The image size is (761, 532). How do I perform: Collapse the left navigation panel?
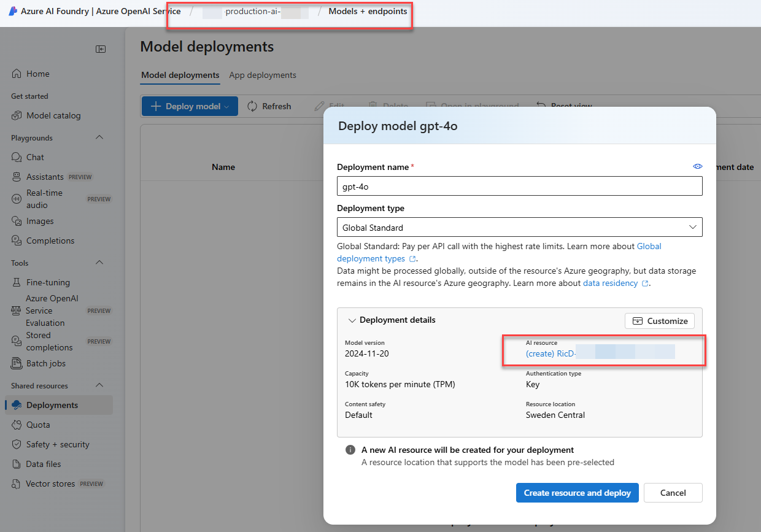[x=101, y=49]
